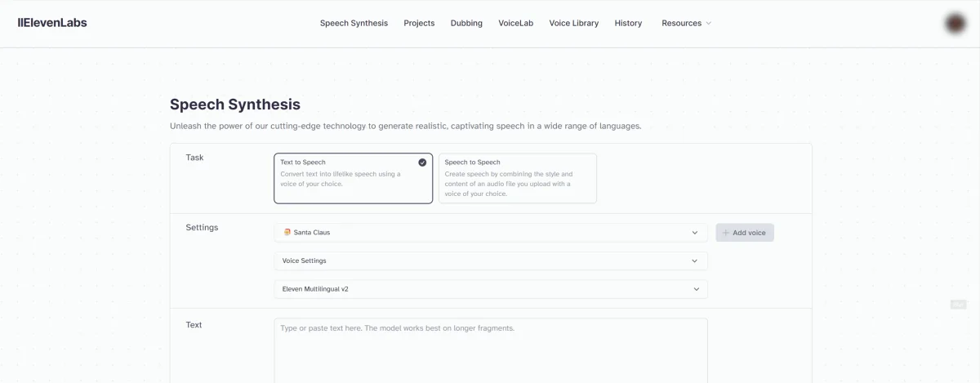Click the plus icon in Add voice

click(x=726, y=233)
